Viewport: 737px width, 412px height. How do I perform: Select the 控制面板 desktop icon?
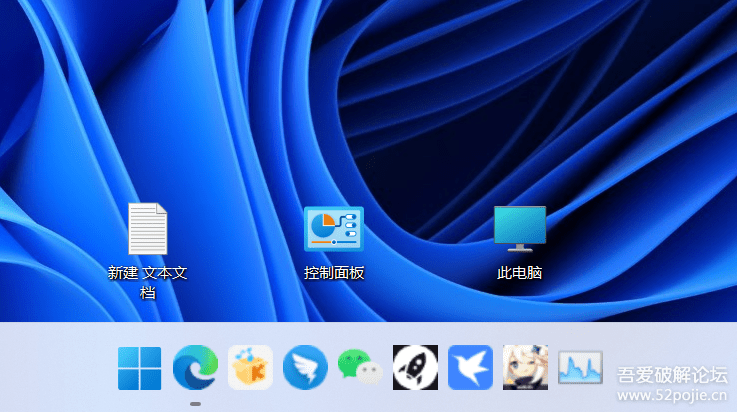pyautogui.click(x=334, y=229)
